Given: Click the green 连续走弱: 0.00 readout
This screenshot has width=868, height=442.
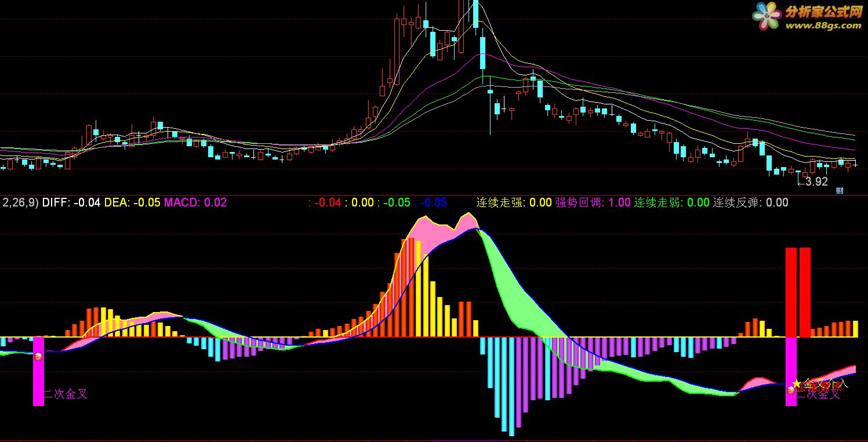Looking at the screenshot, I should pos(672,202).
